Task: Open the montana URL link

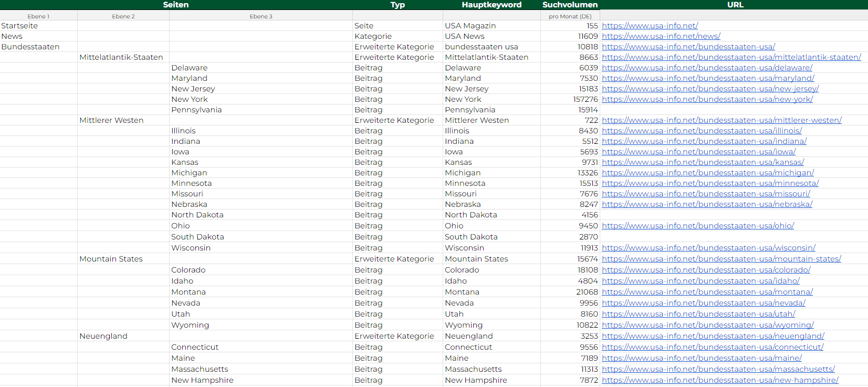Action: [x=707, y=292]
